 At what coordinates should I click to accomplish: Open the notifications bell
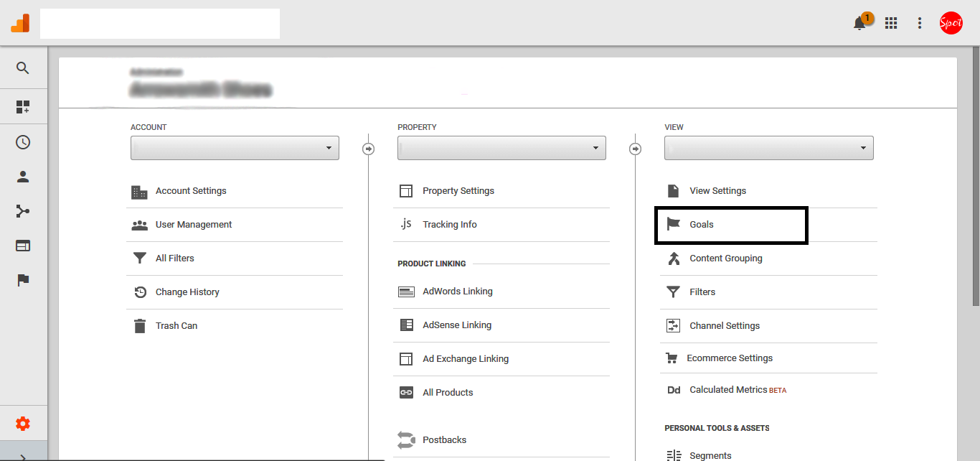pos(859,23)
